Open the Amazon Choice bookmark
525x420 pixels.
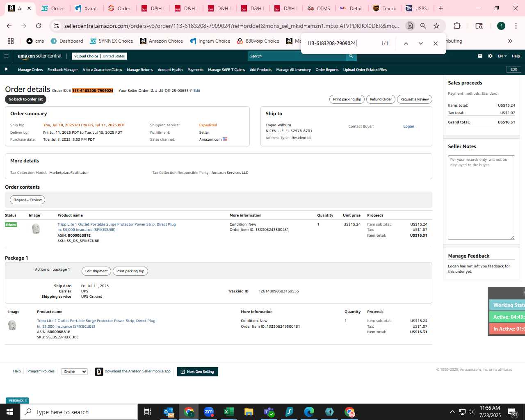pos(162,41)
